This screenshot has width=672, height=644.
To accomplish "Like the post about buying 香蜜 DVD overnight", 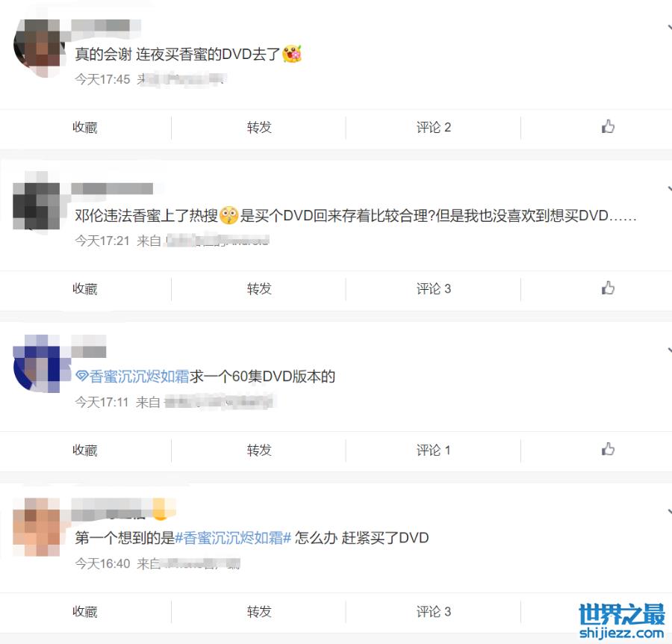I will (608, 126).
